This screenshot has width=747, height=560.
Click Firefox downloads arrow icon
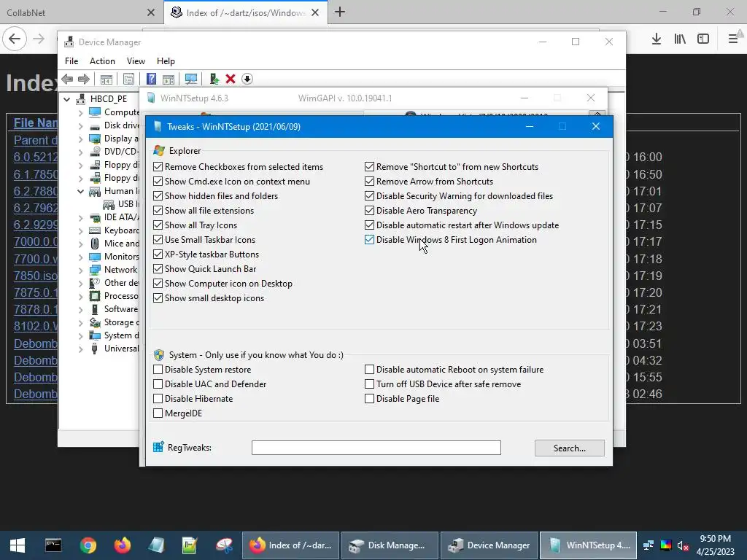(x=657, y=39)
